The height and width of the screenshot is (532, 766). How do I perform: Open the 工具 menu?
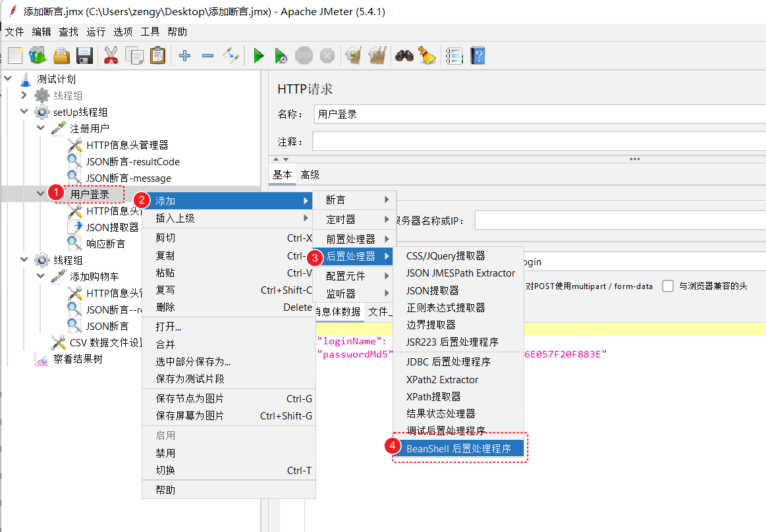150,32
